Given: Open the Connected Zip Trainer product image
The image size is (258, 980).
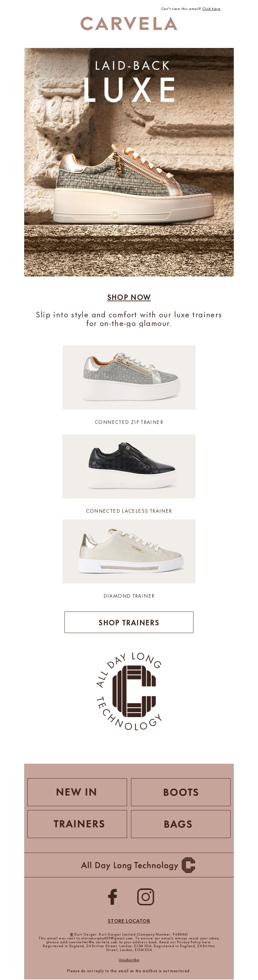Looking at the screenshot, I should point(129,378).
